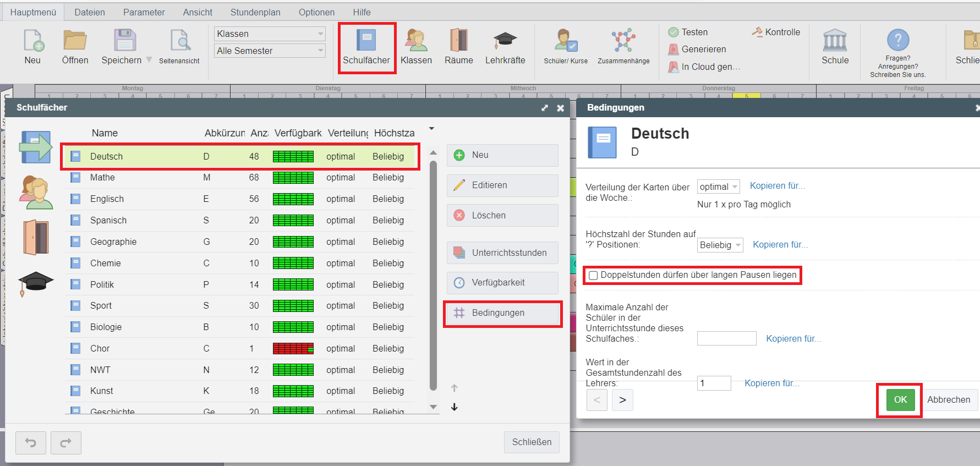
Task: Open the Alle Semester dropdown
Action: point(270,51)
